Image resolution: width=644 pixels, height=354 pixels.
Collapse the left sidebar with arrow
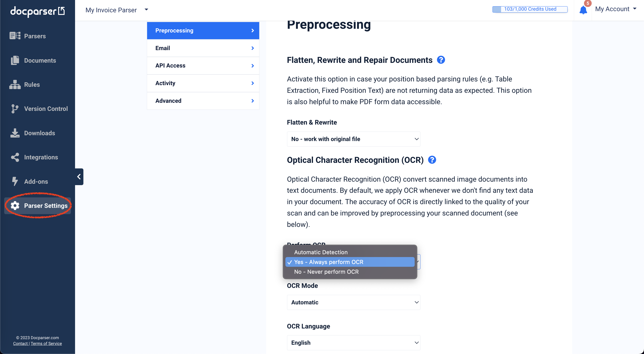pos(79,177)
